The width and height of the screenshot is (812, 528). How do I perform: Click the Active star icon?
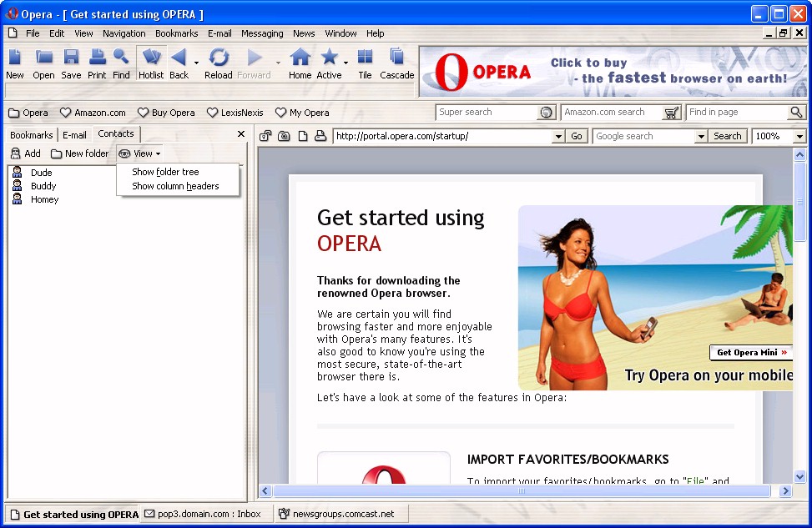point(330,63)
